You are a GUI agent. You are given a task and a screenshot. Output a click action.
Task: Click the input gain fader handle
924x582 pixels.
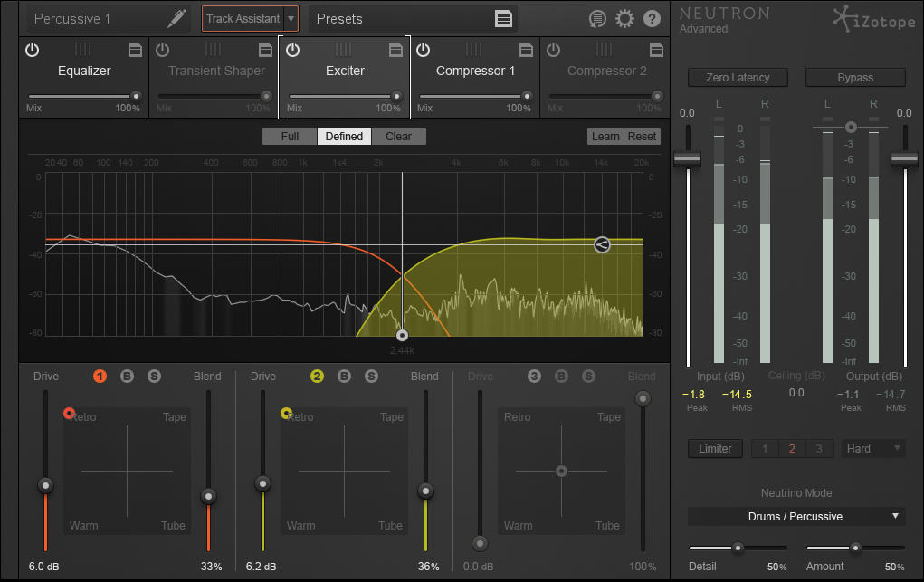point(687,159)
